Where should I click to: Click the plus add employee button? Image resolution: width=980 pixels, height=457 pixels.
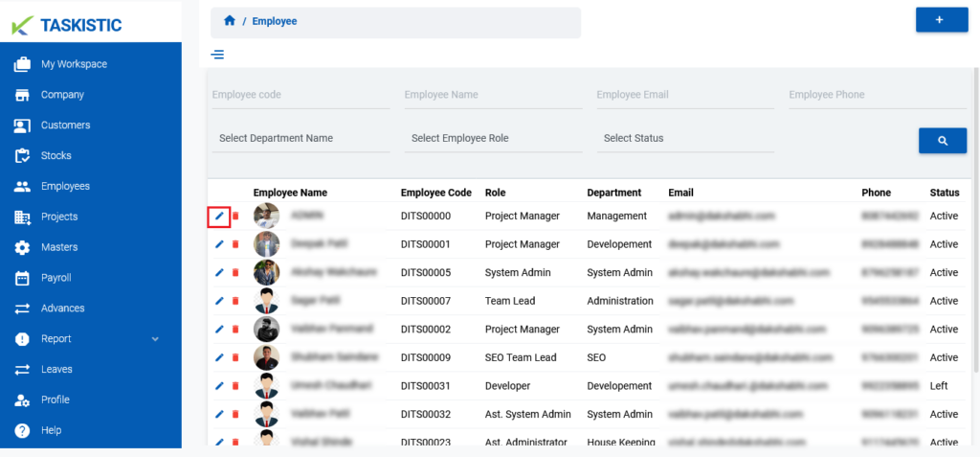click(x=942, y=20)
